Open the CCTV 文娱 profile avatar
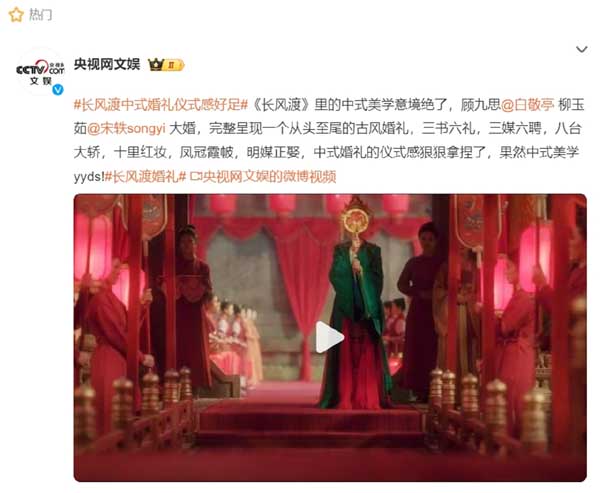 (40, 71)
